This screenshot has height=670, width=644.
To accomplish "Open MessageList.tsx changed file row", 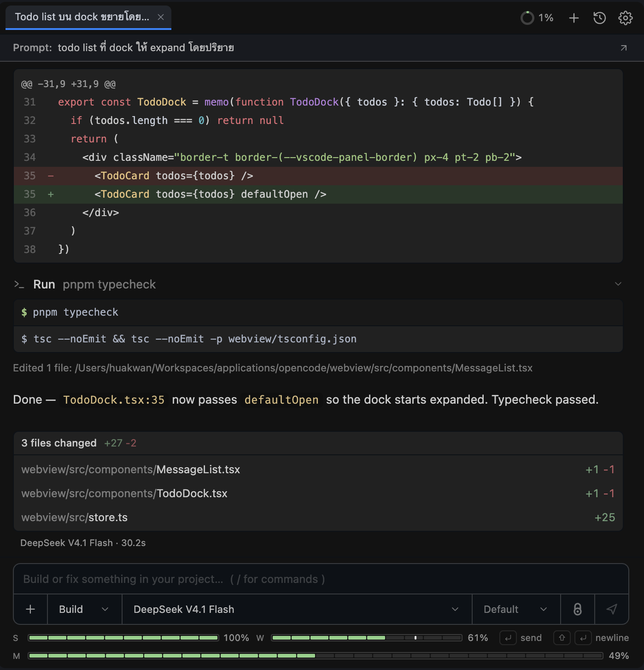I will [318, 470].
